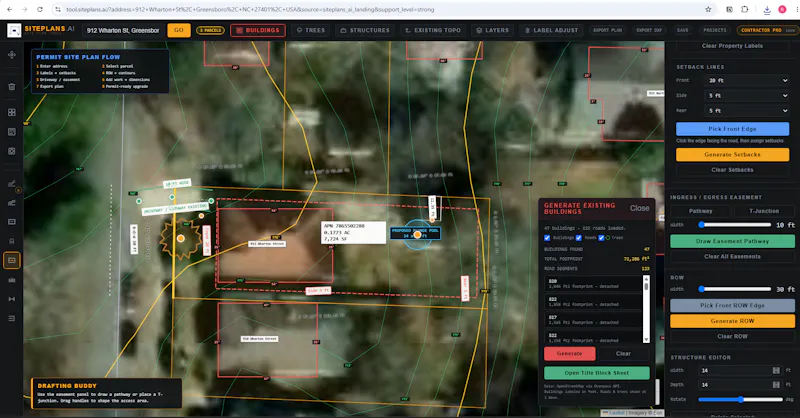The image size is (800, 418).
Task: Open the Structures tool tab
Action: 365,30
